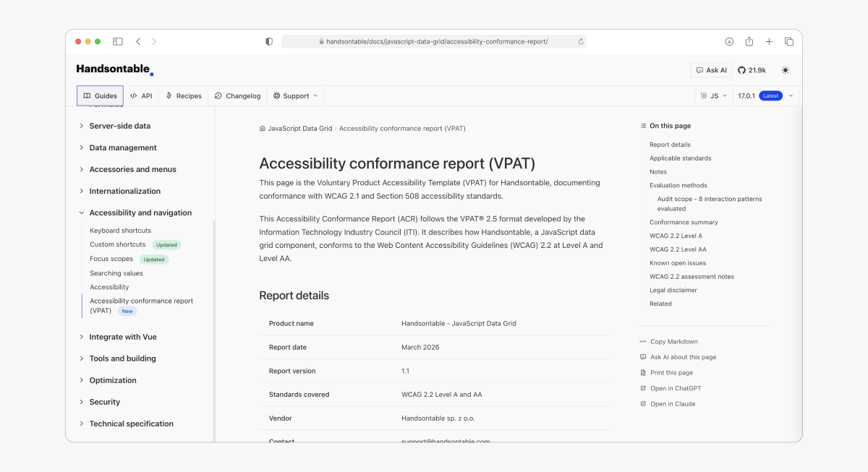868x472 pixels.
Task: Open the Safari downloads icon
Action: [x=729, y=42]
